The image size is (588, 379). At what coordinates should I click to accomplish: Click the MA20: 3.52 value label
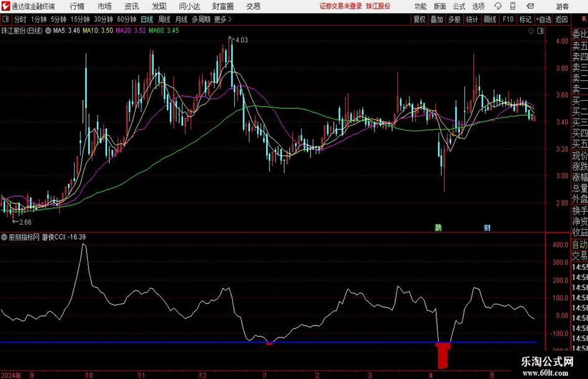tap(131, 30)
